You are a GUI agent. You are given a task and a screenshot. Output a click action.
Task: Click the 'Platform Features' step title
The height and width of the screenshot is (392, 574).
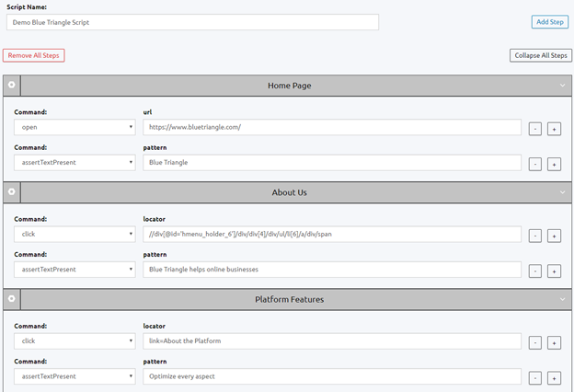coord(289,299)
